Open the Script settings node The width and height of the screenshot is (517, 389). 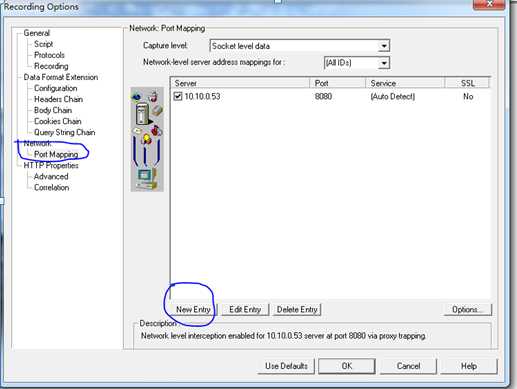click(43, 44)
